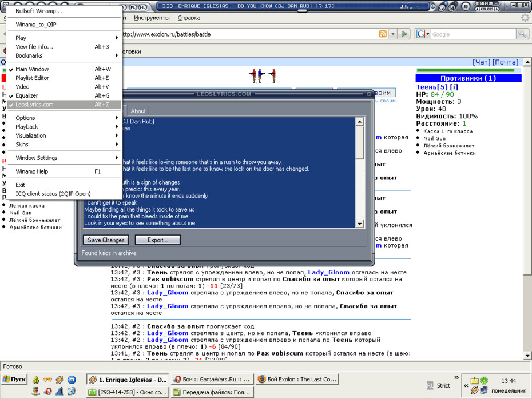Expand the Bookmarks submenu
532x399 pixels.
pos(64,55)
